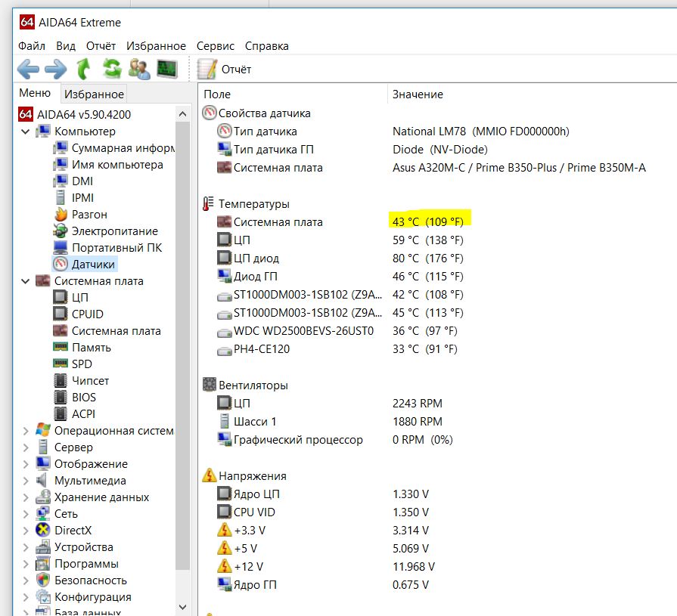Open the IPMI tree item
The height and width of the screenshot is (616, 677).
coord(74,197)
